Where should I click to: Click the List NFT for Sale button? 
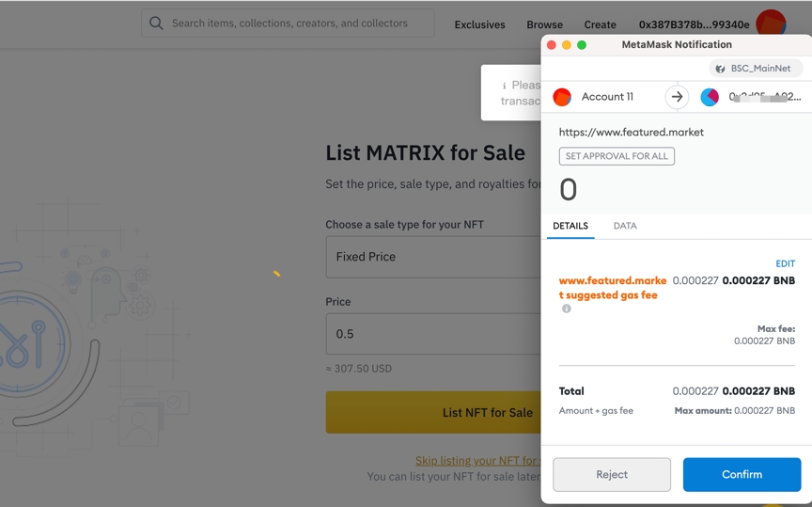(433, 412)
